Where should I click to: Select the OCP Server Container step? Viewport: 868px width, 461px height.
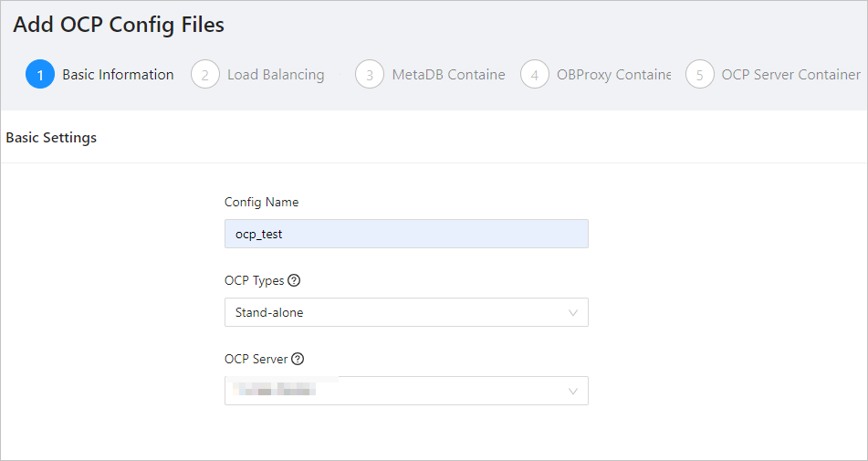click(x=790, y=75)
